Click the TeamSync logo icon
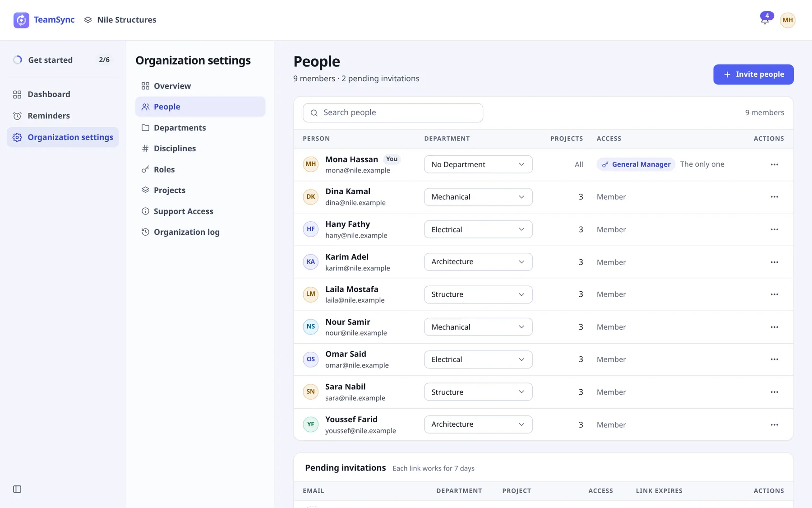Image resolution: width=812 pixels, height=508 pixels. pos(21,20)
